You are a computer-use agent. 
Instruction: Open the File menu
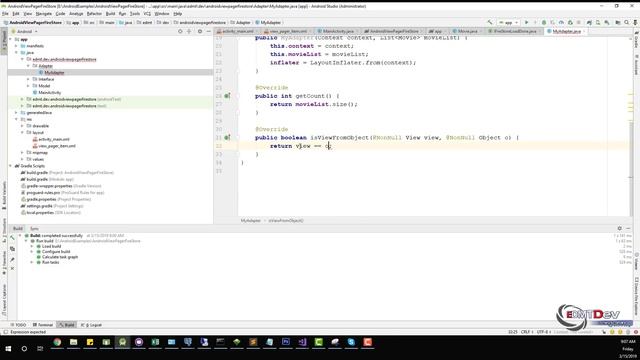[x=5, y=13]
